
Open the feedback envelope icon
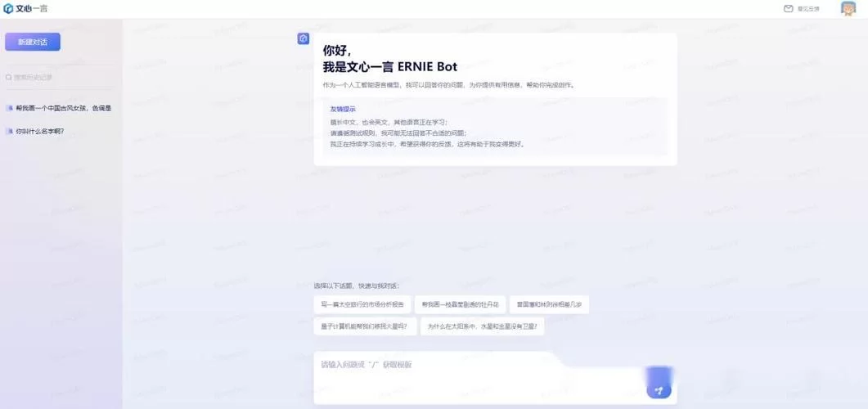789,9
